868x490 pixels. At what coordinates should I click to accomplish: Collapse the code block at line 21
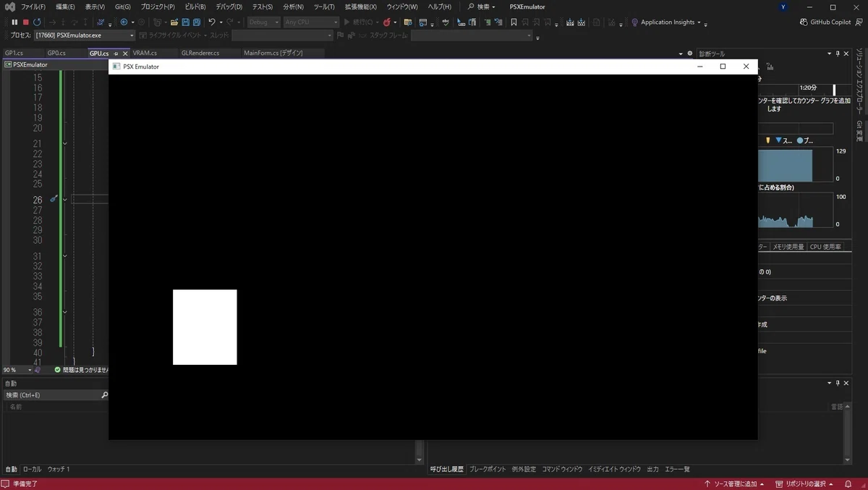tap(65, 143)
